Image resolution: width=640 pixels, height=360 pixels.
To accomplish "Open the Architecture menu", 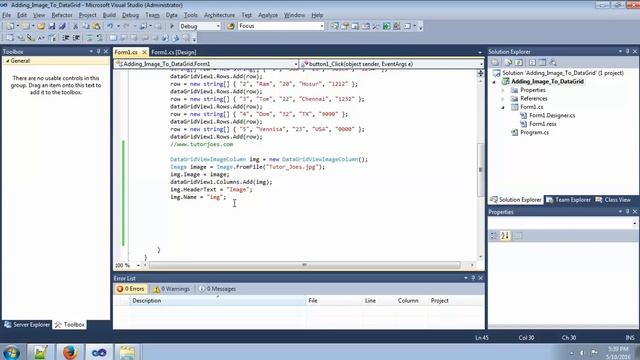I will click(x=219, y=15).
